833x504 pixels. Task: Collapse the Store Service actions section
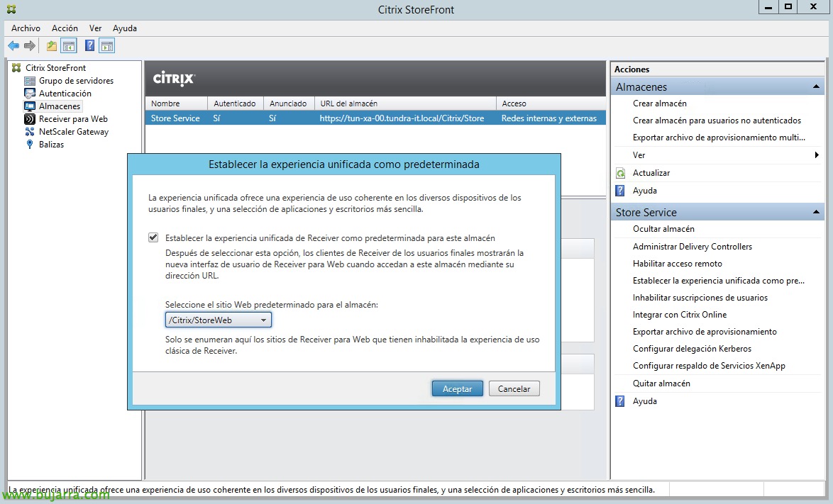tap(816, 212)
